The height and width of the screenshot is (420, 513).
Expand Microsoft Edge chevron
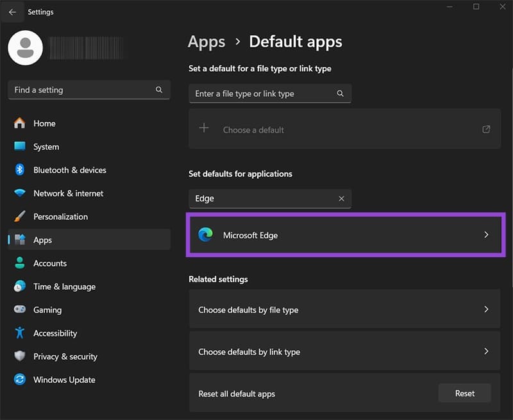(x=486, y=235)
